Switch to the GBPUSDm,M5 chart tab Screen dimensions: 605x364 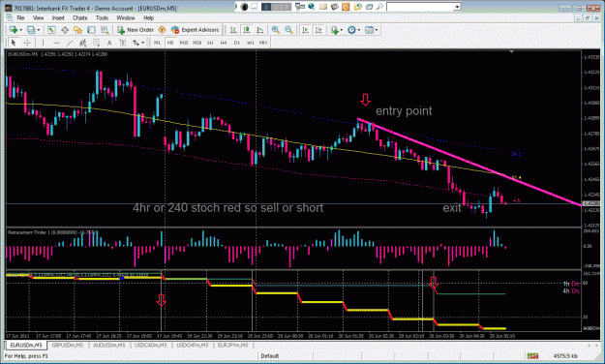pyautogui.click(x=68, y=345)
